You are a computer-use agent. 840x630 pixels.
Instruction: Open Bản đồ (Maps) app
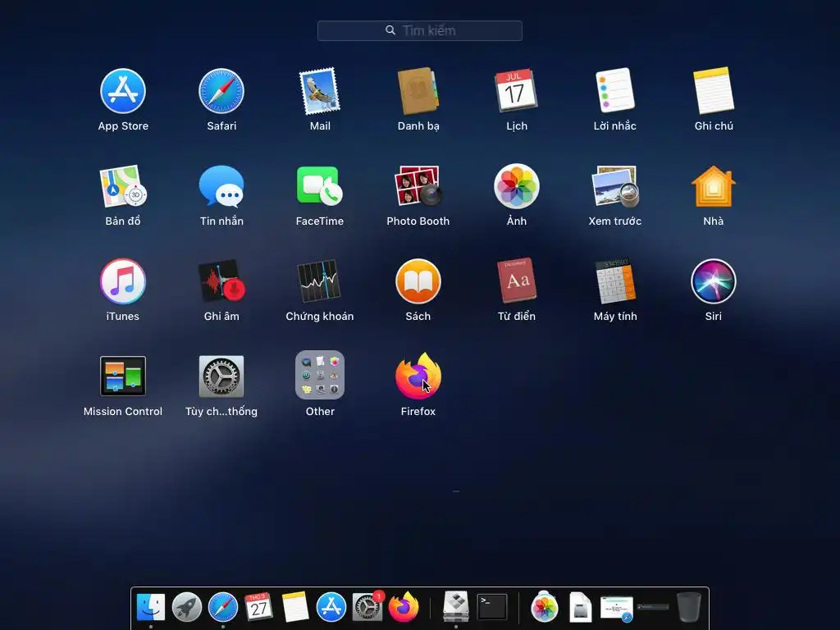tap(123, 186)
